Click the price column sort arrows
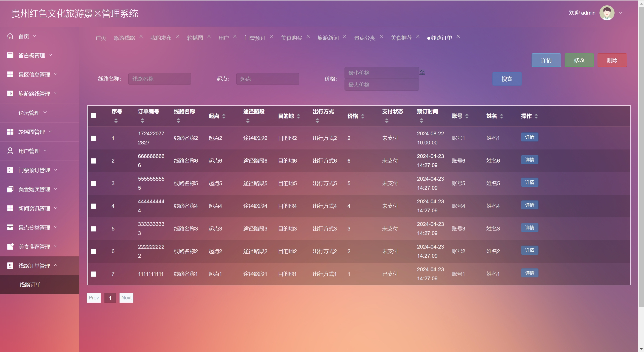The image size is (644, 352). [x=363, y=116]
